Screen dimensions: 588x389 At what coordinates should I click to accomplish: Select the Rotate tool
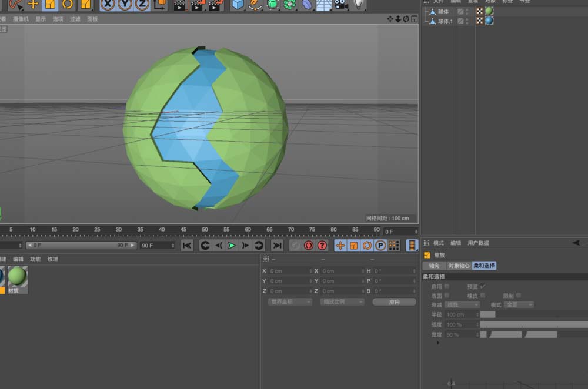tap(68, 5)
